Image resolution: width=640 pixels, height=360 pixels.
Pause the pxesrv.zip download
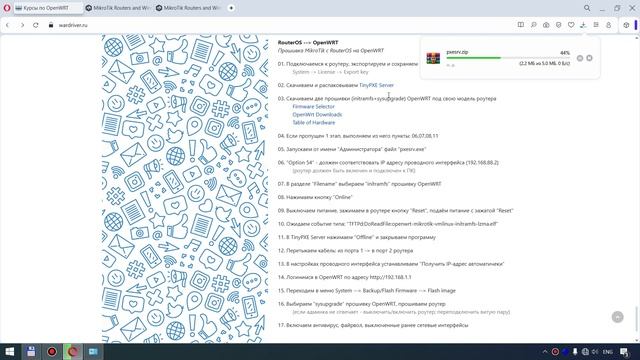pyautogui.click(x=580, y=58)
